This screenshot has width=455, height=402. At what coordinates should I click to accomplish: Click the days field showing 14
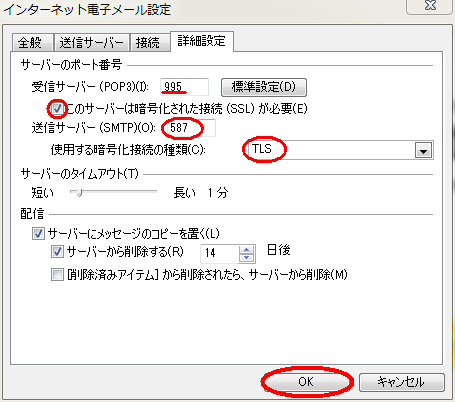click(219, 253)
